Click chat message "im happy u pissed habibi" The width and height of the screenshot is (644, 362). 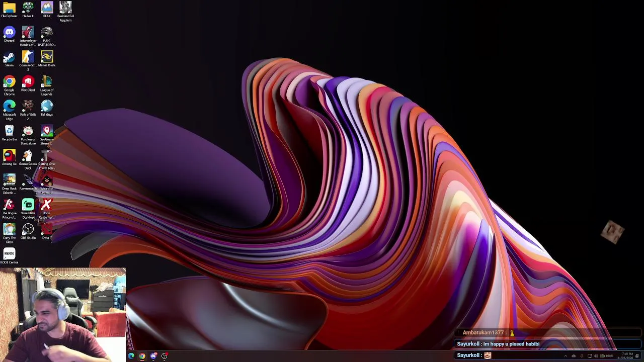tap(511, 344)
